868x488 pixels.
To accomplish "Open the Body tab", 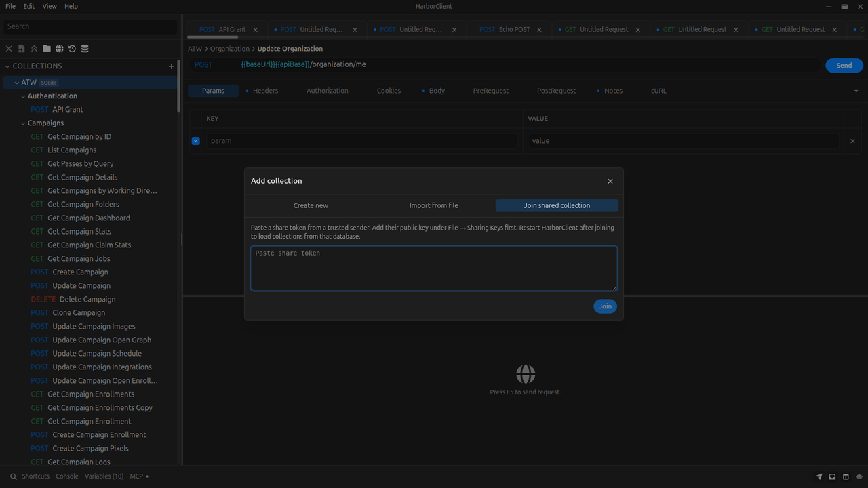I will pos(437,91).
